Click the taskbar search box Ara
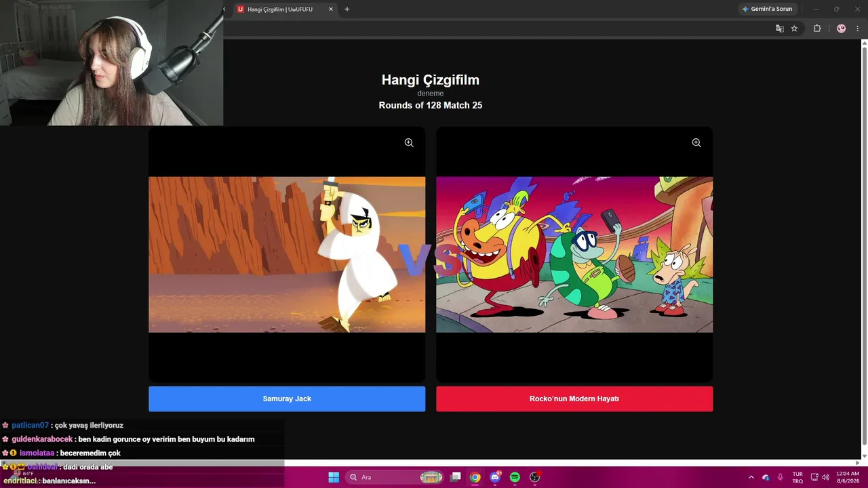Image resolution: width=868 pixels, height=488 pixels. (x=396, y=477)
